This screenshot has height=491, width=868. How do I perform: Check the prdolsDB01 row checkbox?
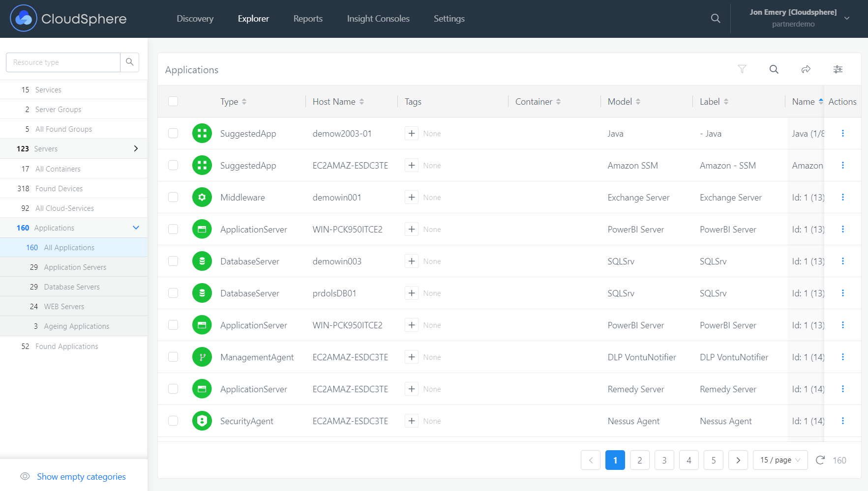click(173, 293)
